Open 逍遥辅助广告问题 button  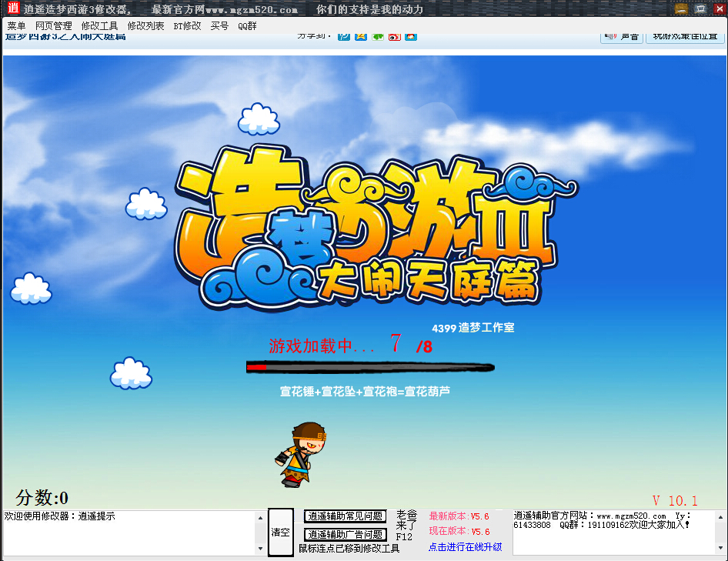click(345, 535)
